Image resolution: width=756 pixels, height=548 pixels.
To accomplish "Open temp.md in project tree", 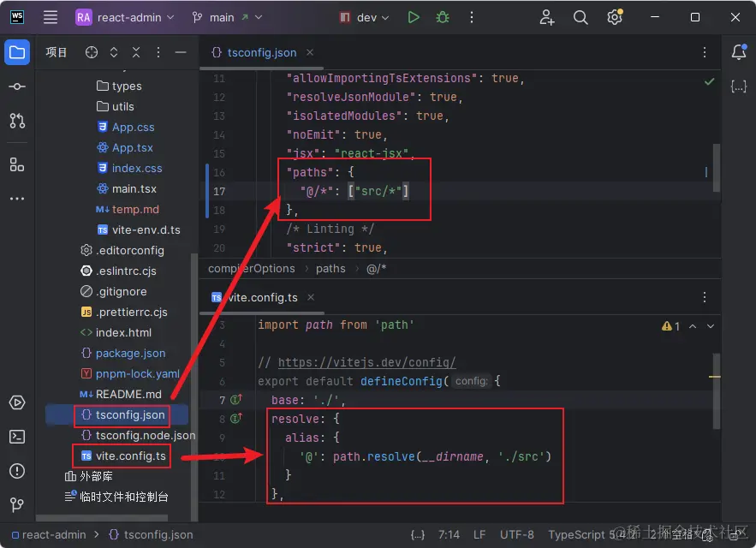I will click(x=128, y=210).
